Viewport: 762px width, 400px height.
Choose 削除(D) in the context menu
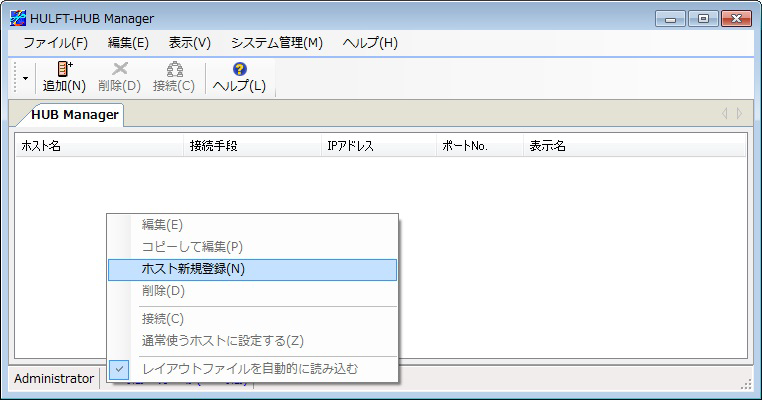click(252, 291)
